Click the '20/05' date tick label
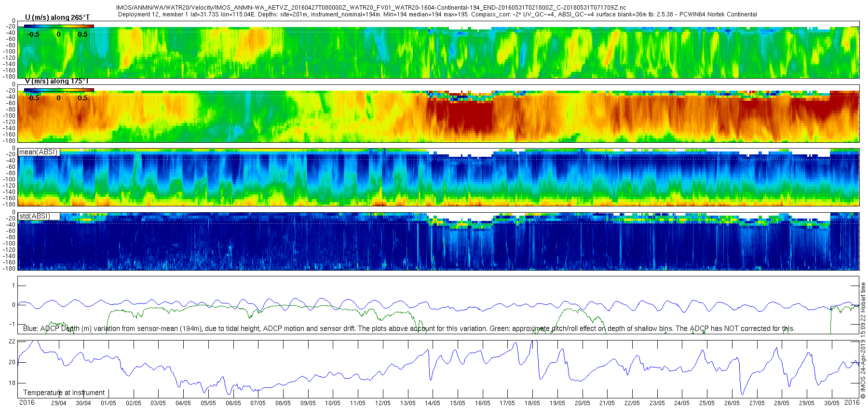Screen dimensions: 868x410 (583, 403)
